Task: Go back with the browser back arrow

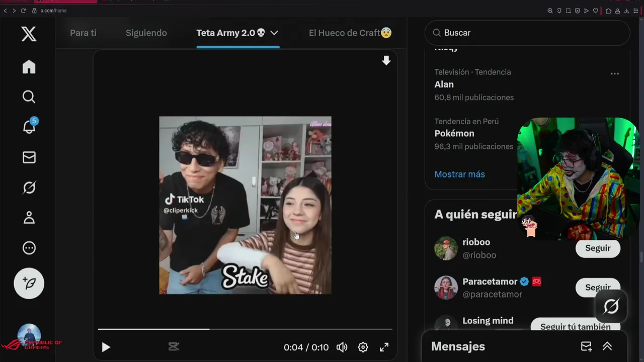Action: click(x=5, y=11)
